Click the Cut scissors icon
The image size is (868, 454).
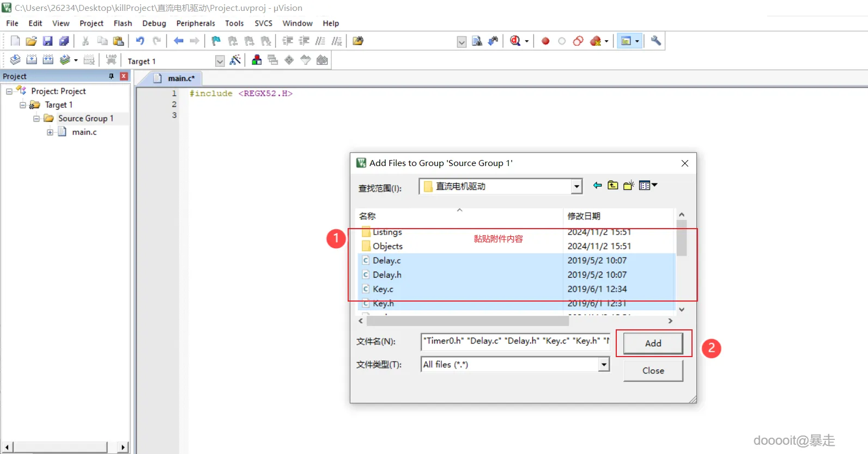point(86,41)
